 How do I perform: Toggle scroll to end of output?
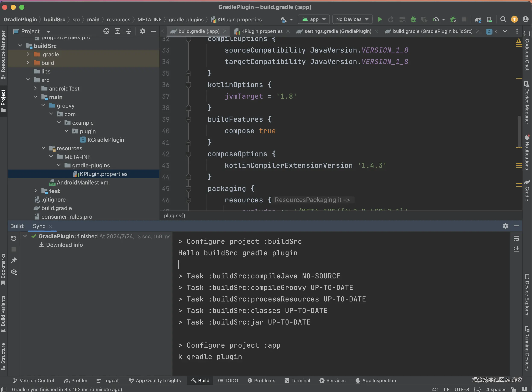pos(516,249)
